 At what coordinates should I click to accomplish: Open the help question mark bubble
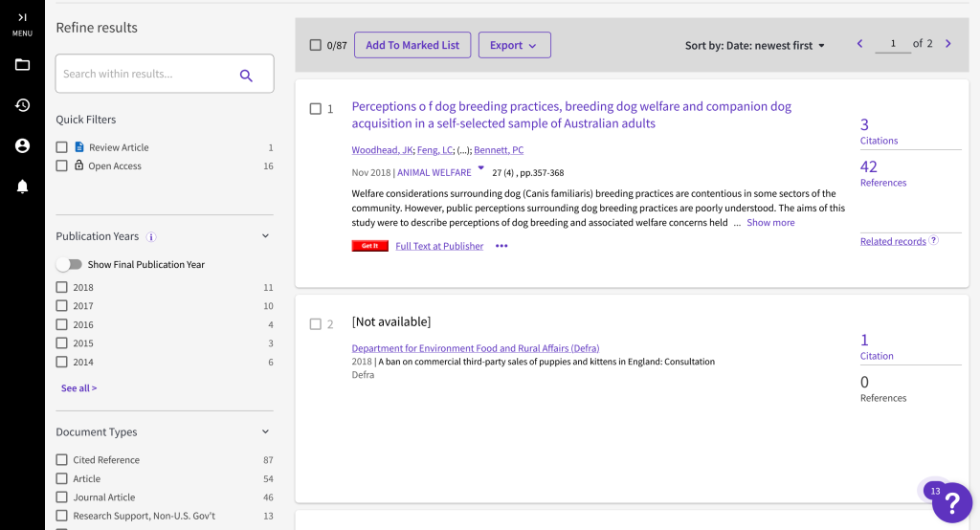tap(952, 502)
